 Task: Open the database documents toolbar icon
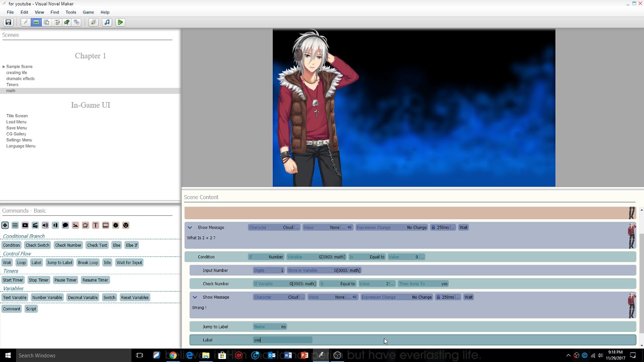pyautogui.click(x=46, y=22)
